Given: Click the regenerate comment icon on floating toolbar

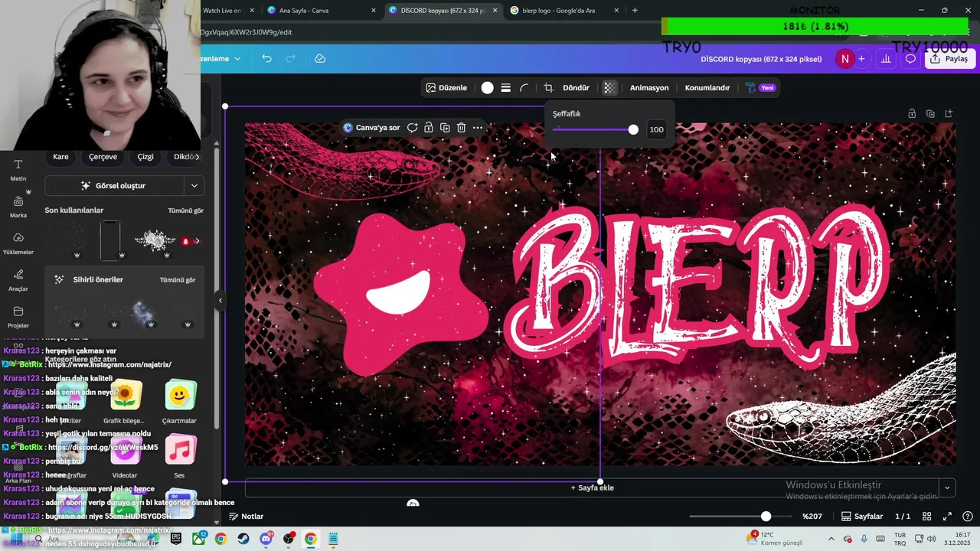Looking at the screenshot, I should pyautogui.click(x=412, y=128).
